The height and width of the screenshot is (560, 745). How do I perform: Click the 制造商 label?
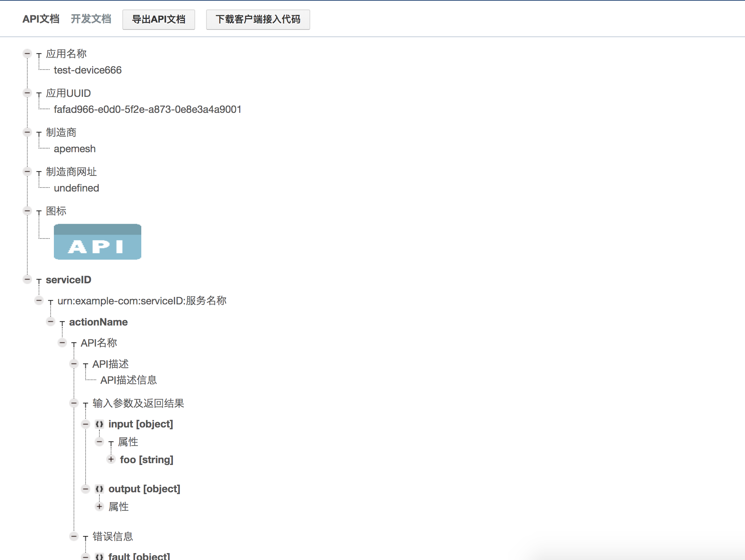coord(61,132)
